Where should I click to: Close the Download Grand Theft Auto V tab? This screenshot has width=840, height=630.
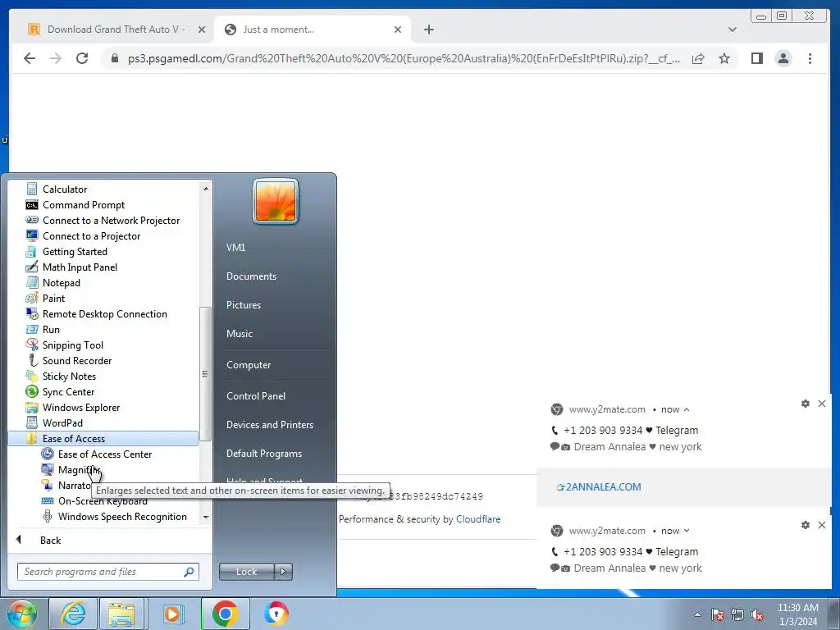coord(202,30)
